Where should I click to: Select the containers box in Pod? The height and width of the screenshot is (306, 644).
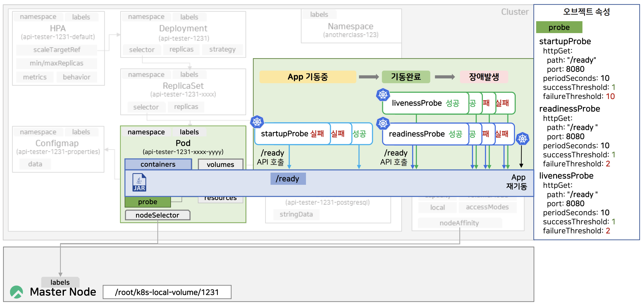pyautogui.click(x=158, y=164)
